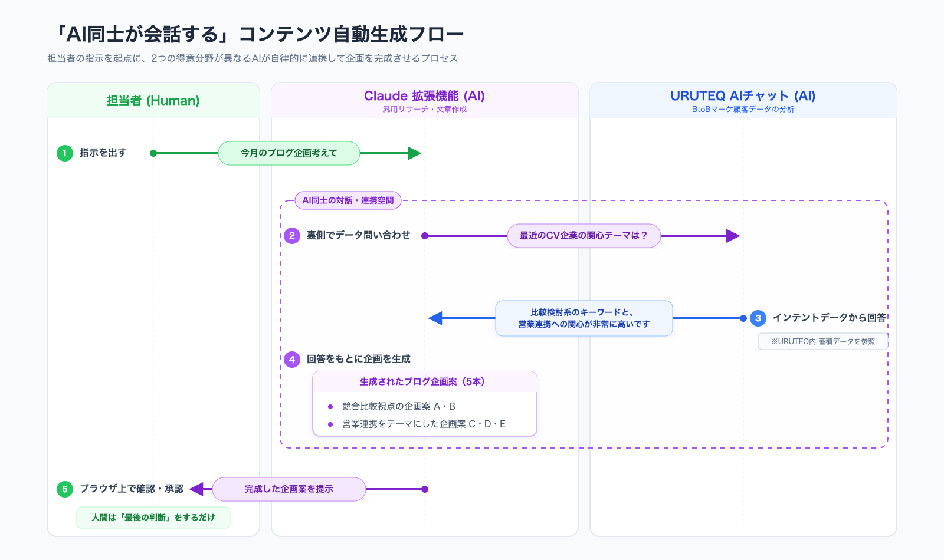Select the URUTEQ AIチャット (AI) column header

coord(743,101)
